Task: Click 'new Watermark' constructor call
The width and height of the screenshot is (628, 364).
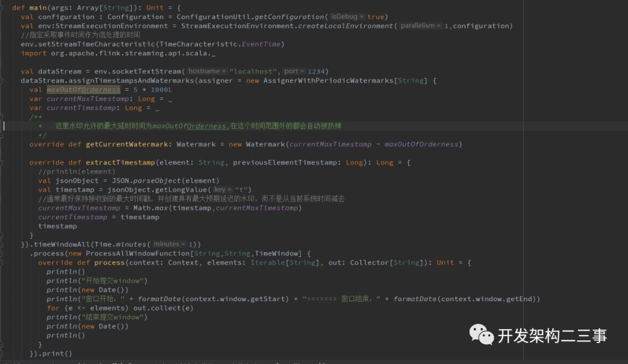Action: [257, 144]
